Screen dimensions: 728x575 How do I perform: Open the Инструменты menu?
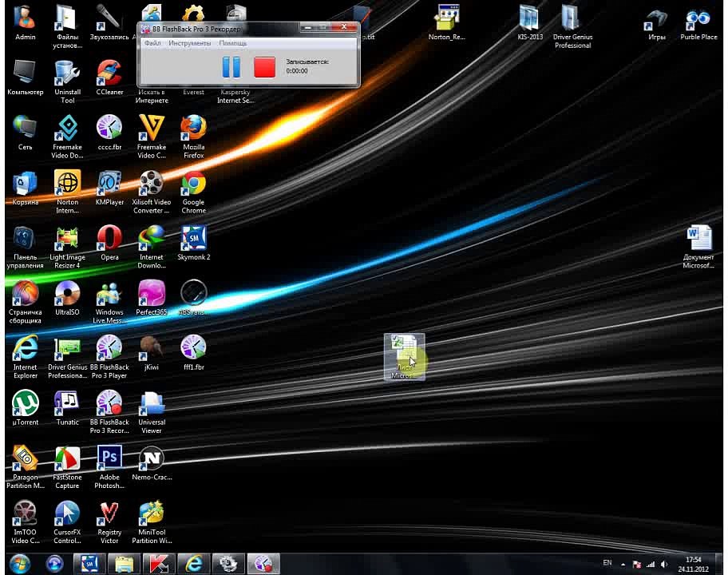point(189,43)
